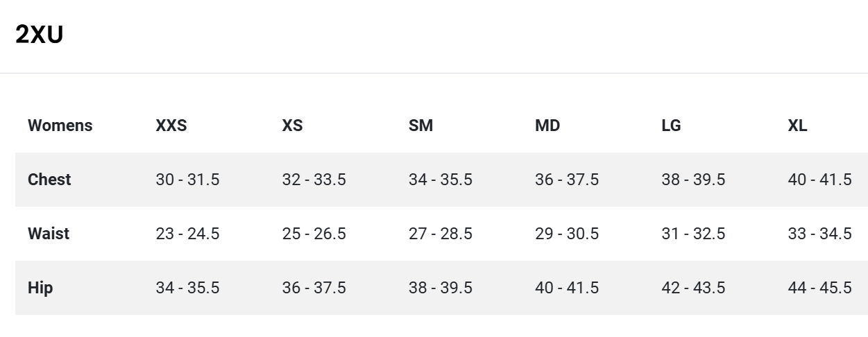Click the XXS size header

(x=171, y=126)
